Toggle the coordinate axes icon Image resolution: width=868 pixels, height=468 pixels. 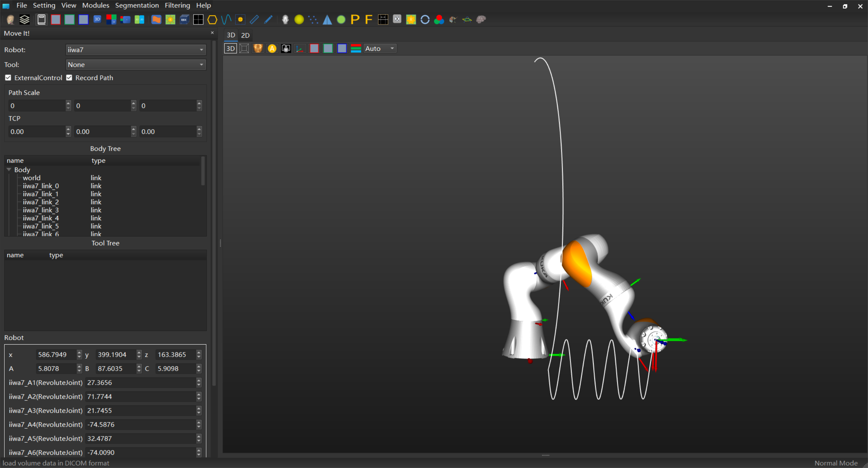click(300, 48)
